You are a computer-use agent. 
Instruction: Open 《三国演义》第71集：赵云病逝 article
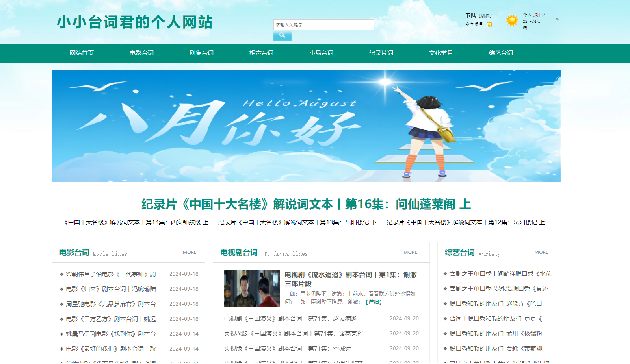point(290,319)
